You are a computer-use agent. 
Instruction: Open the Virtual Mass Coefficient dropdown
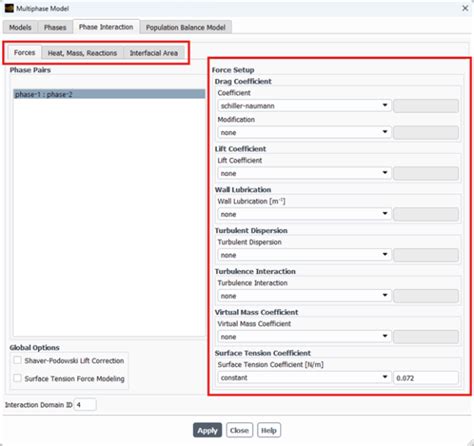point(304,337)
